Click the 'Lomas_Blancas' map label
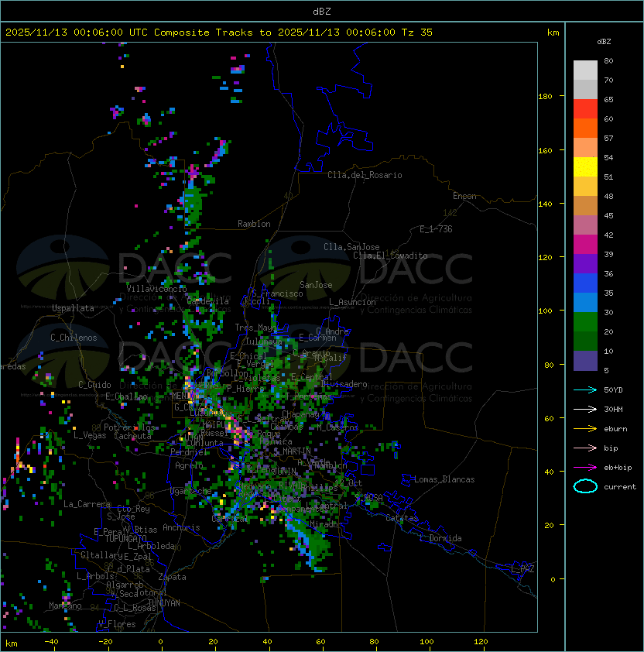Screen dimensions: 644x652 [444, 479]
